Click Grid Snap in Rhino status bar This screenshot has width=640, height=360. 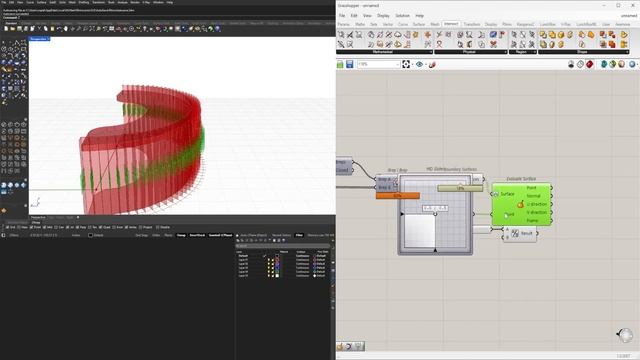pos(142,235)
